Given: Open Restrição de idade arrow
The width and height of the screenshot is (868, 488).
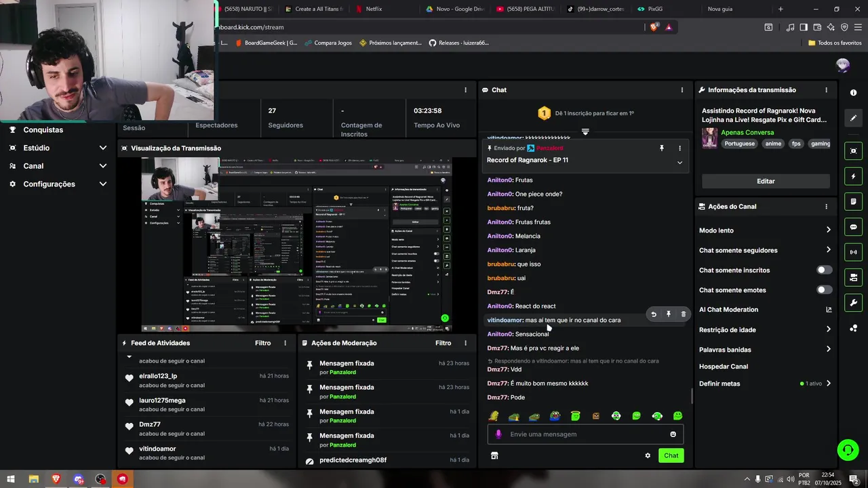Looking at the screenshot, I should coord(828,329).
